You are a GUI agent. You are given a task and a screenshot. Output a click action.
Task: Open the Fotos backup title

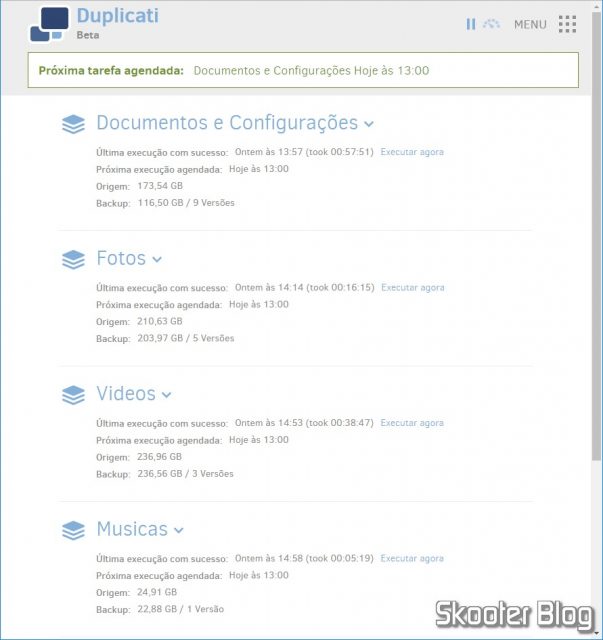click(121, 258)
